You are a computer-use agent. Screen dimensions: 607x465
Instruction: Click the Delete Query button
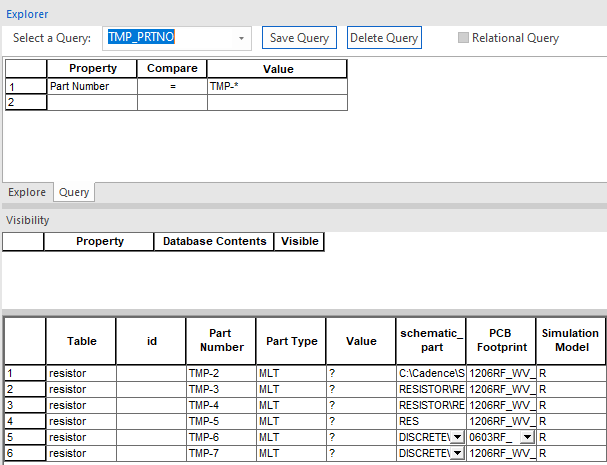384,38
